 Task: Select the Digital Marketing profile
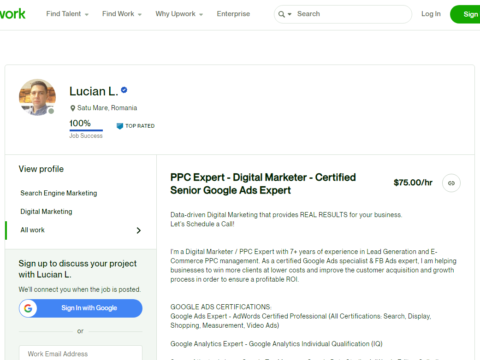point(46,212)
